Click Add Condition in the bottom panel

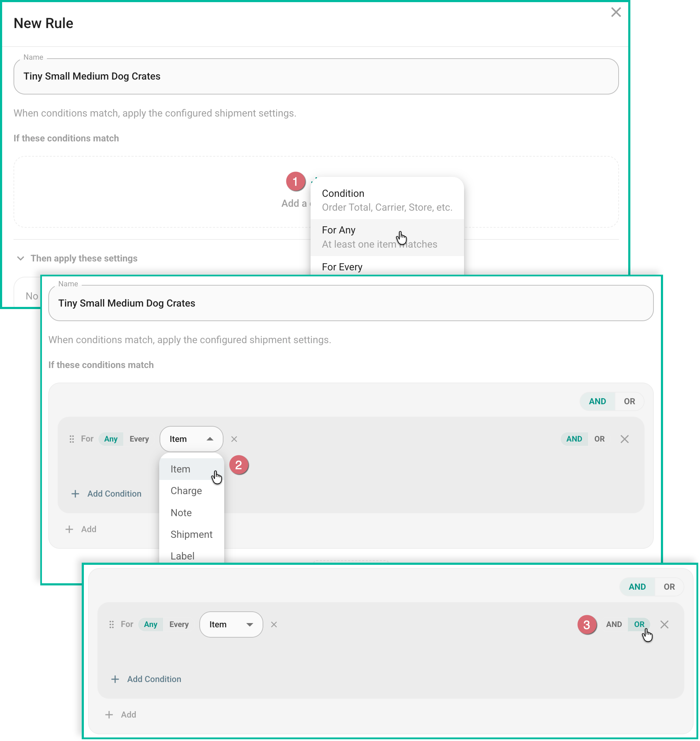146,680
